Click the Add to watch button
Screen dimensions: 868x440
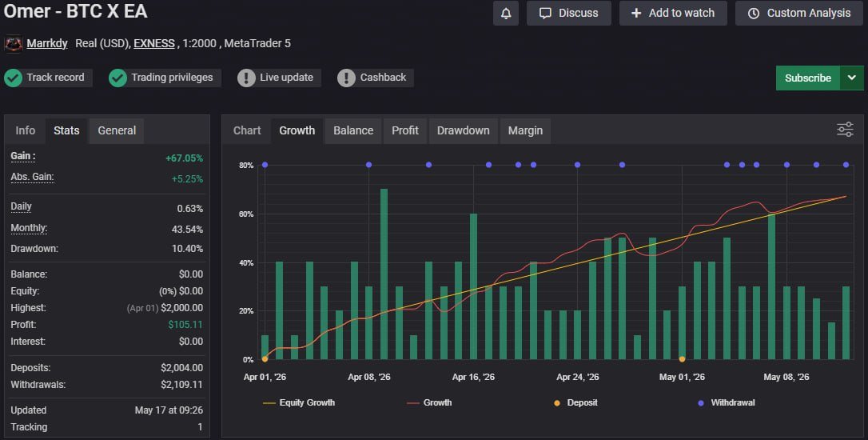point(673,14)
